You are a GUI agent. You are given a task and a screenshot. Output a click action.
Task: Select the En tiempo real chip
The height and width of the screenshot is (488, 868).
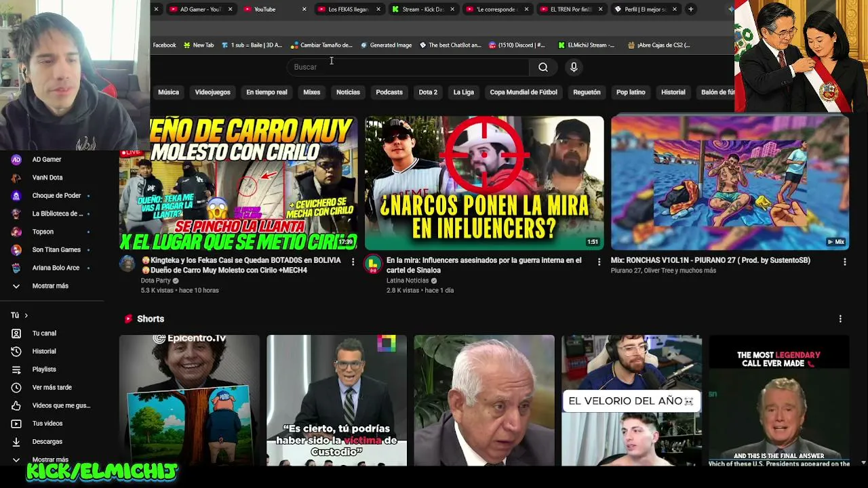(267, 92)
